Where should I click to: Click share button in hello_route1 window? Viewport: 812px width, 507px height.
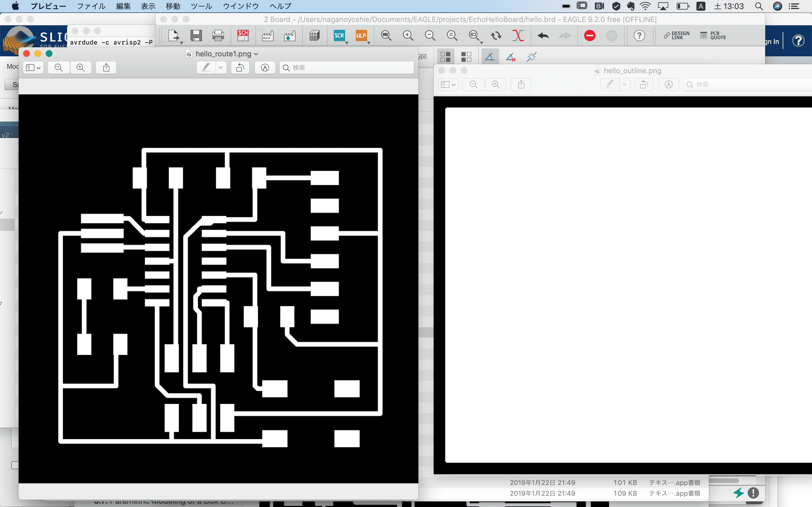click(106, 67)
